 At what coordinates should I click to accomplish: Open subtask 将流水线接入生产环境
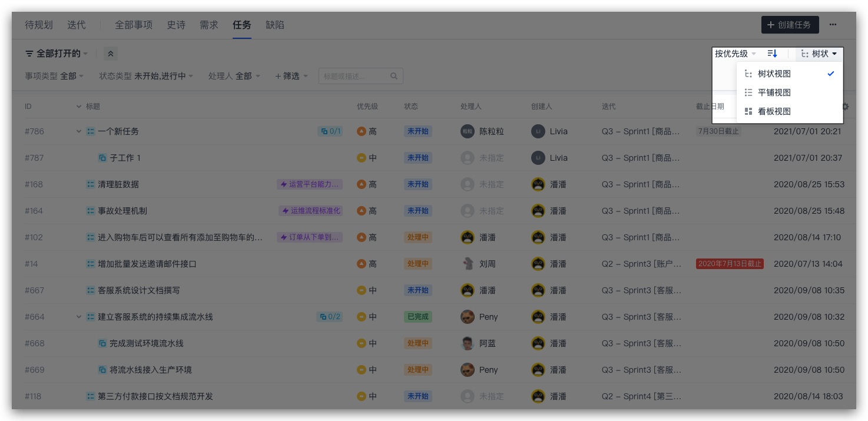click(151, 370)
